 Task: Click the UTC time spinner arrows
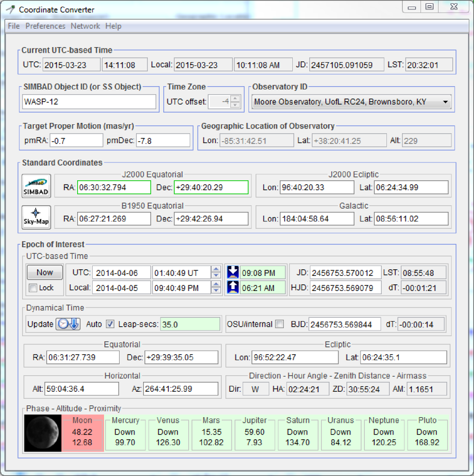(216, 273)
